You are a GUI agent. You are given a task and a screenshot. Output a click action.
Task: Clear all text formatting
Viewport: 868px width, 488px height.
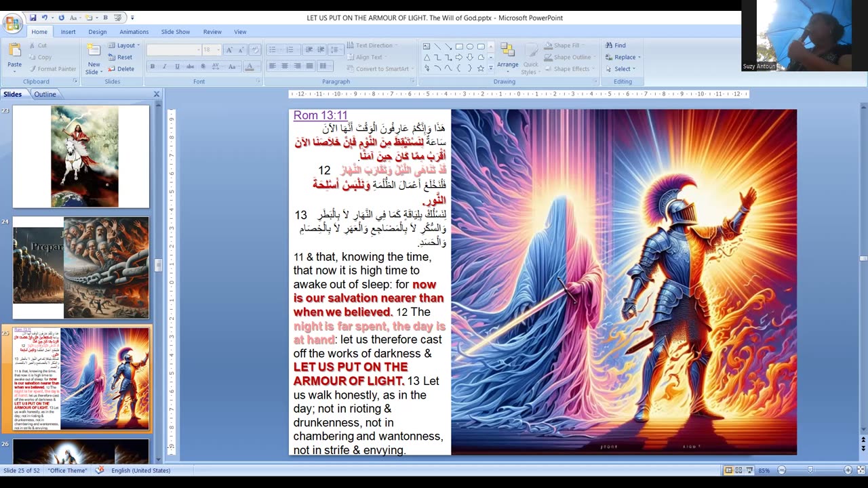click(255, 50)
